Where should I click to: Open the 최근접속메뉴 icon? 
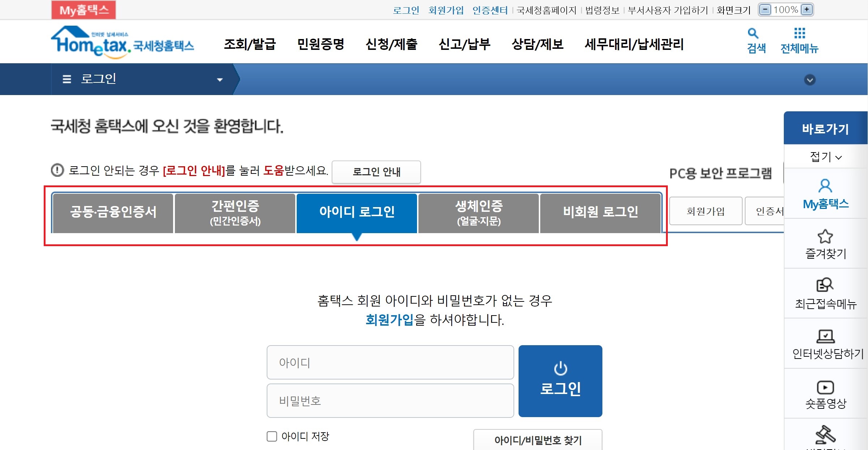click(825, 286)
